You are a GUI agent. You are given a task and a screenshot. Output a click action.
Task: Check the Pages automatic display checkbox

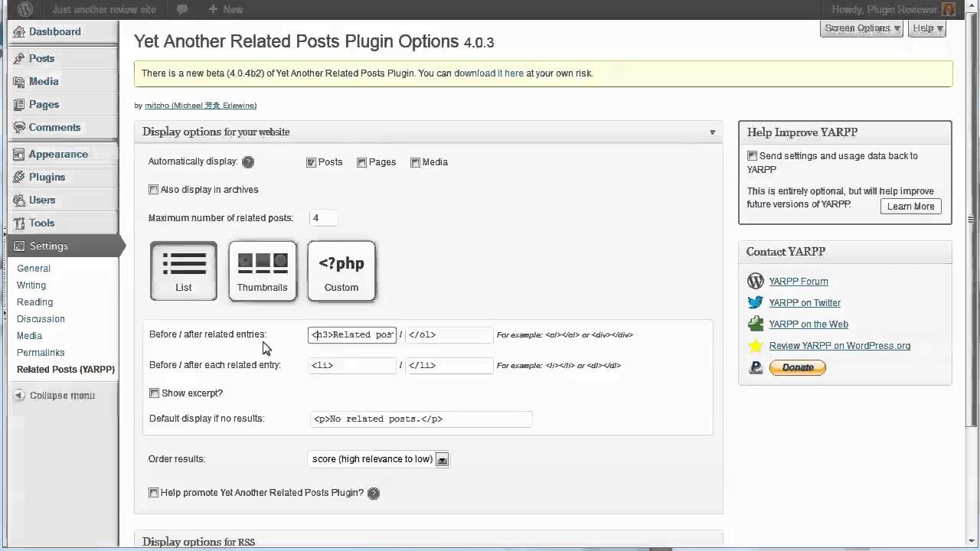[x=361, y=162]
